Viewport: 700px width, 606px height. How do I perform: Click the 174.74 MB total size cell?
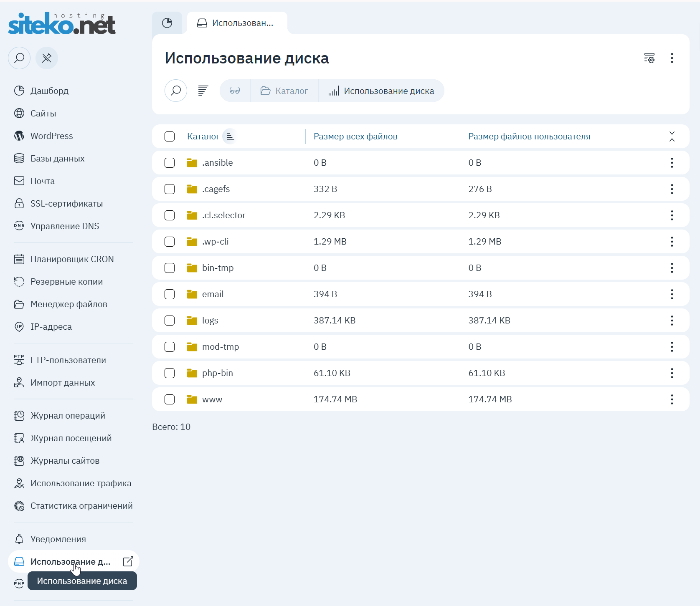pyautogui.click(x=335, y=399)
